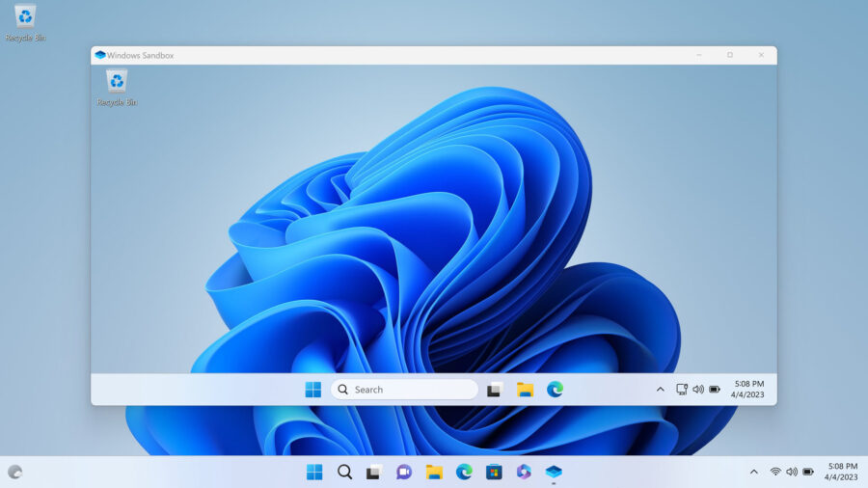Click Windows Sandbox icon on host taskbar
Screen dimensions: 868x488
click(554, 472)
